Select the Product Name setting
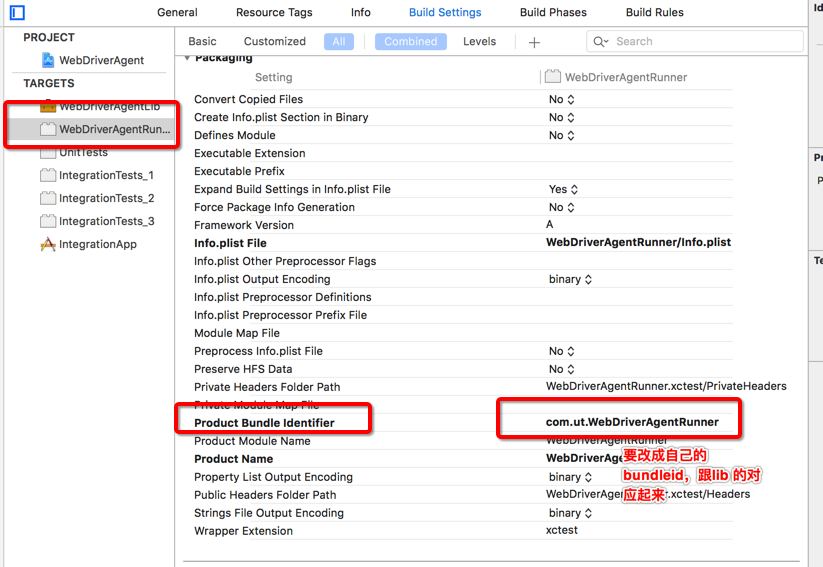Screen dimensions: 823x567 (x=234, y=458)
